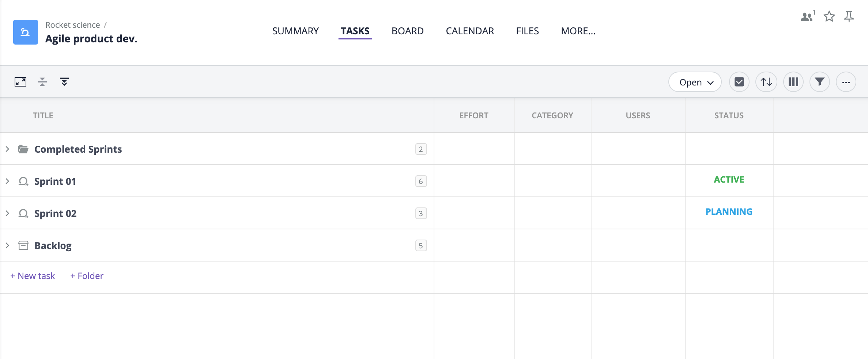Open the CALENDAR tab
Viewport: 868px width, 359px height.
pyautogui.click(x=470, y=31)
